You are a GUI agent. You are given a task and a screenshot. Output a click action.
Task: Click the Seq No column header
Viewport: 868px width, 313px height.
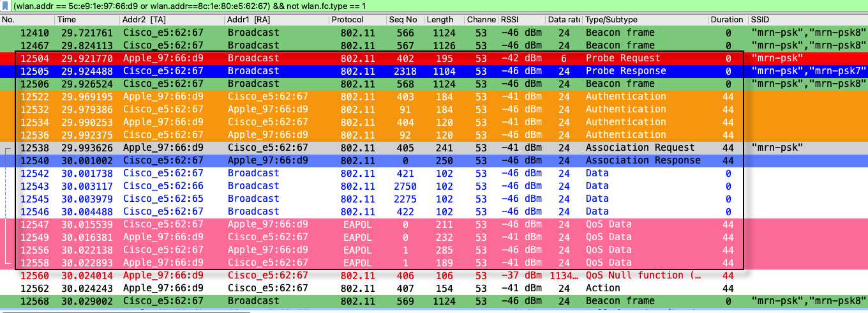click(403, 20)
